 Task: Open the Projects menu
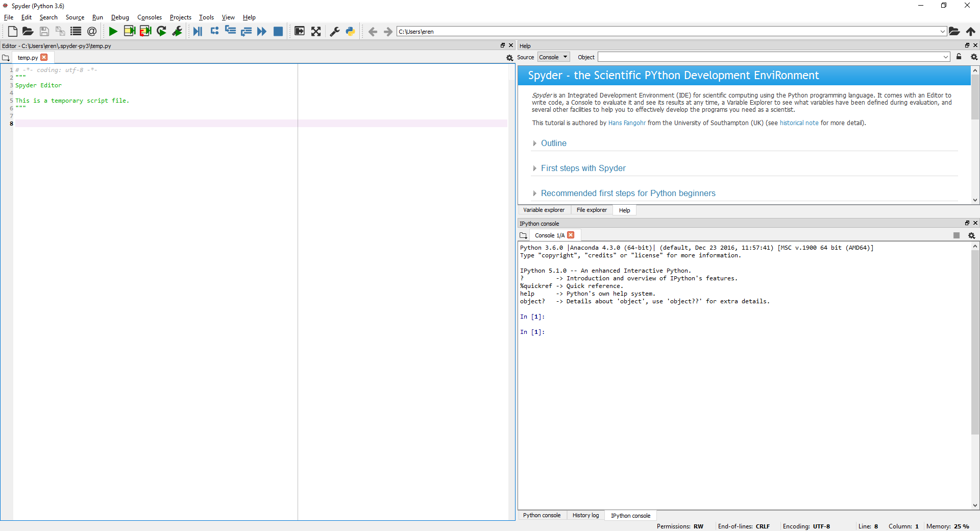pyautogui.click(x=181, y=17)
